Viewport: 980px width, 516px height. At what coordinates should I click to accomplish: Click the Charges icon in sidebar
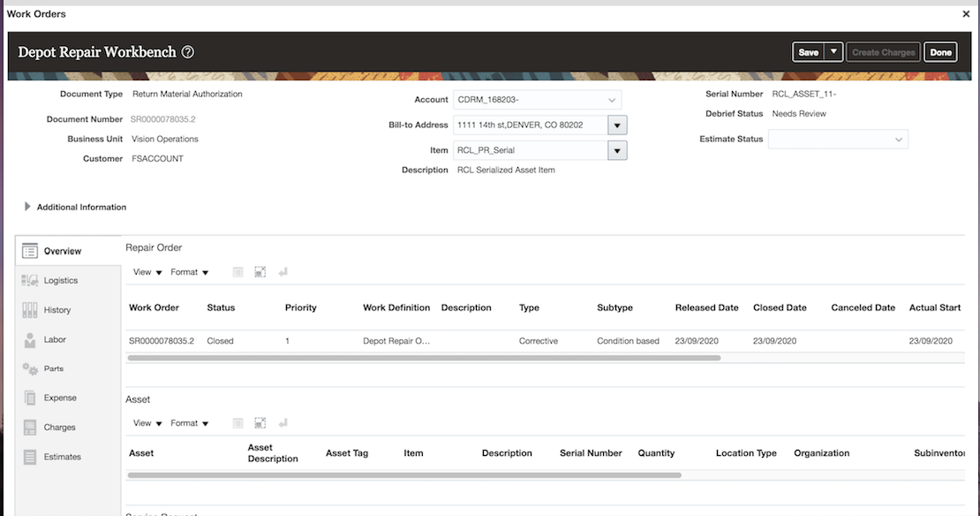[29, 427]
